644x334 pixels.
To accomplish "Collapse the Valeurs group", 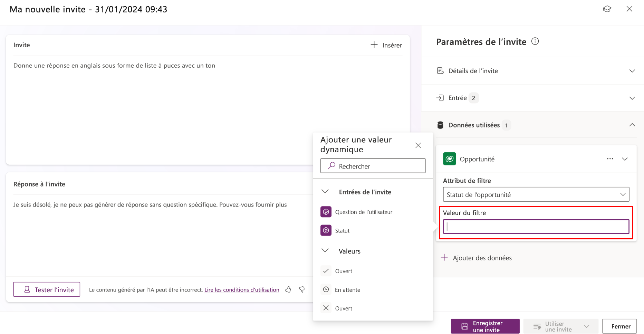I will (x=325, y=251).
